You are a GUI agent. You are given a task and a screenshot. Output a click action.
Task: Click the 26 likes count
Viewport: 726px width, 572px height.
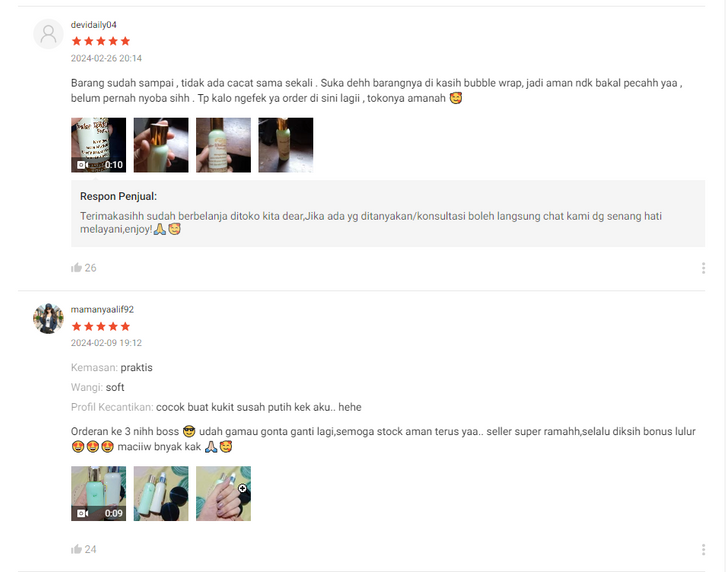click(91, 268)
